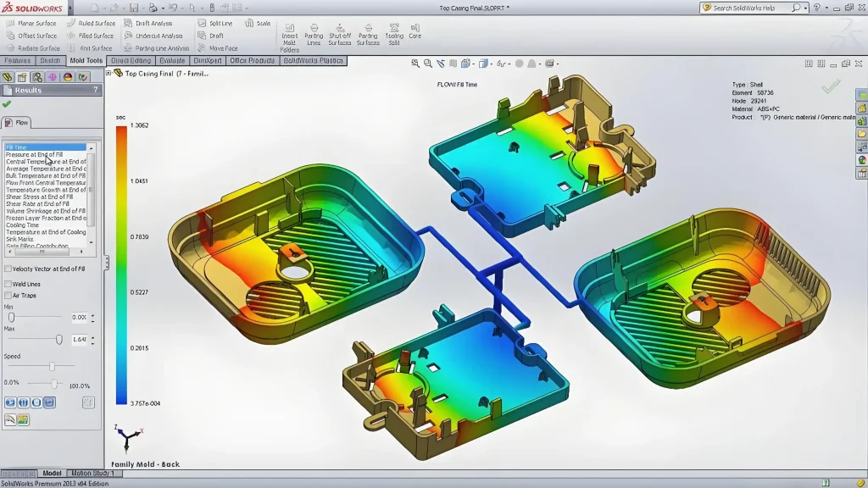Viewport: 868px width, 488px height.
Task: Click Zoom to Area magnifier icon
Action: [428, 64]
